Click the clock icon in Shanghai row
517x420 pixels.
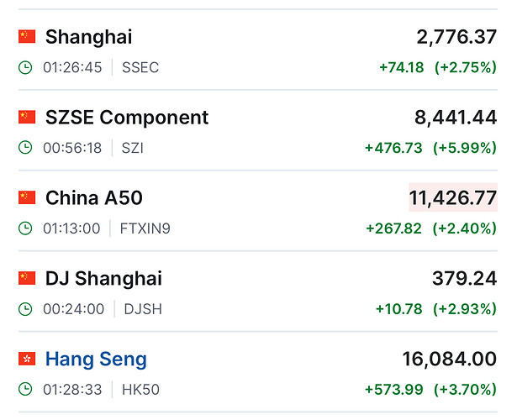click(x=26, y=67)
